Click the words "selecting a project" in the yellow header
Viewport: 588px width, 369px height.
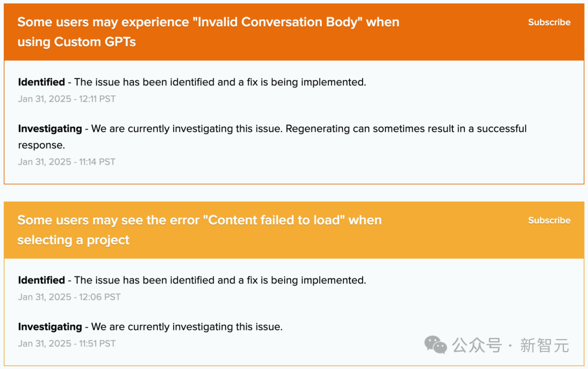[73, 240]
